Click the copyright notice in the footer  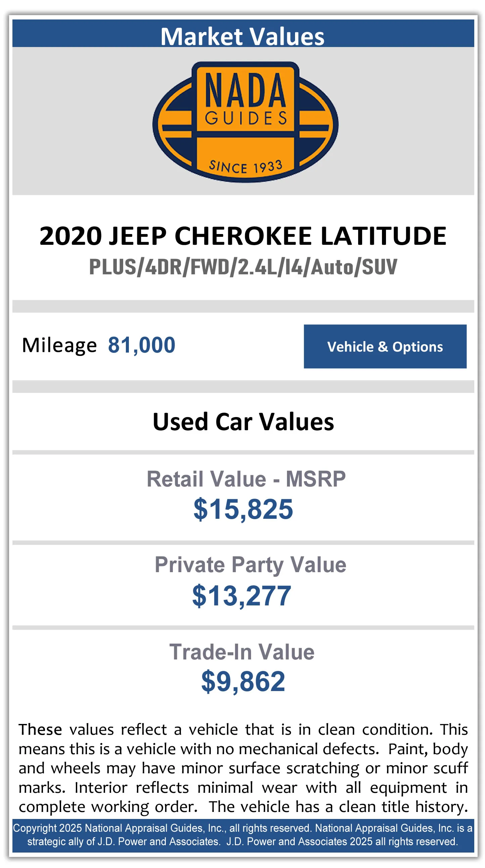point(242,835)
